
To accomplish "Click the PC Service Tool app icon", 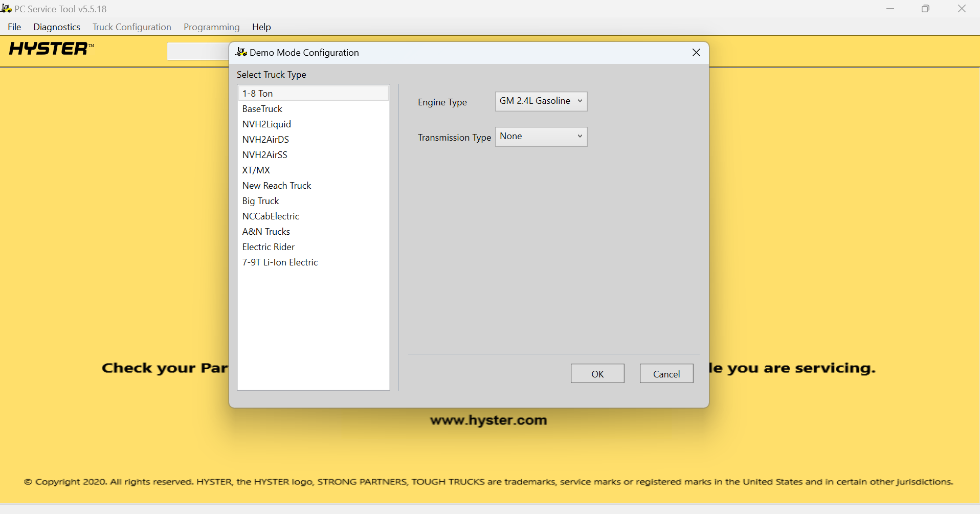I will pyautogui.click(x=6, y=9).
